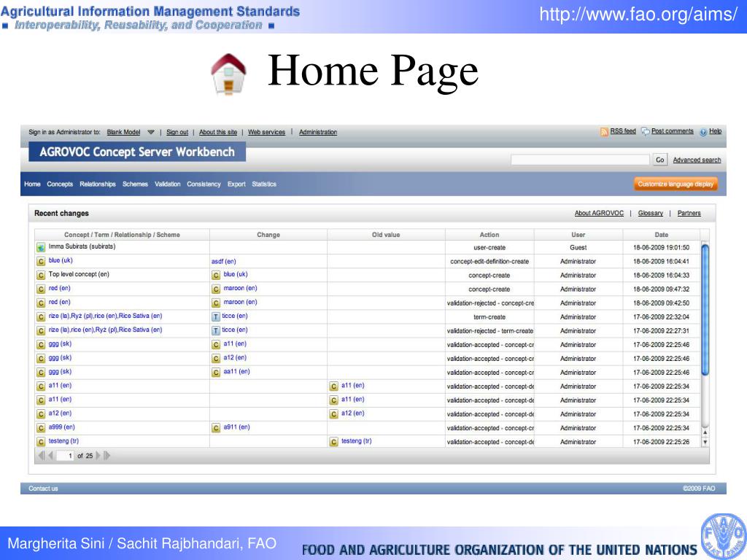Sort by the Date column header
This screenshot has height=560, width=747.
pos(661,235)
